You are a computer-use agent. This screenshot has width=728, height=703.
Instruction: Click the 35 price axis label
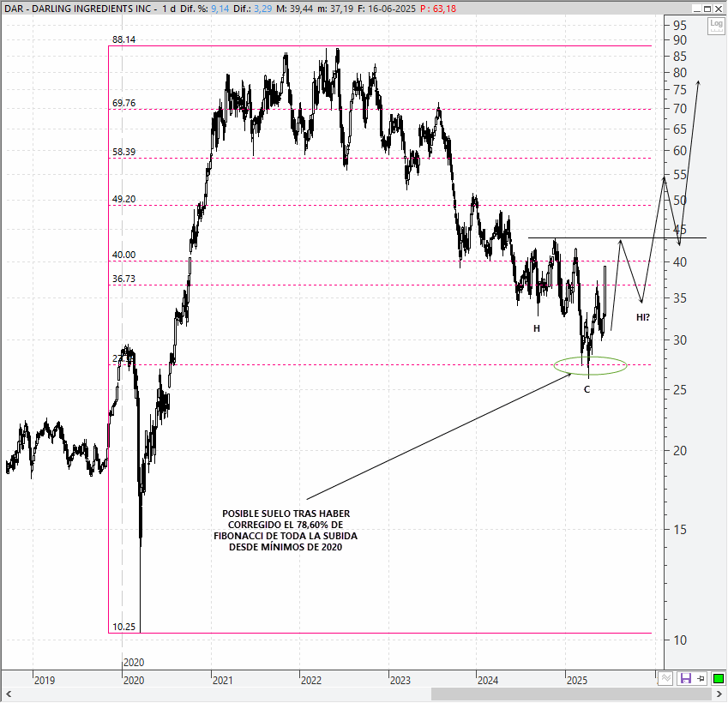click(x=680, y=298)
